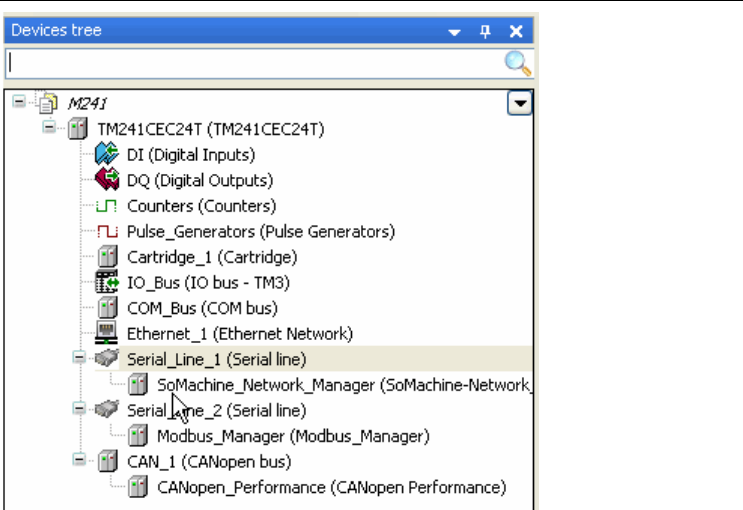Select CAN_1 (CANopen bus) entry
This screenshot has height=510, width=743.
pyautogui.click(x=209, y=462)
